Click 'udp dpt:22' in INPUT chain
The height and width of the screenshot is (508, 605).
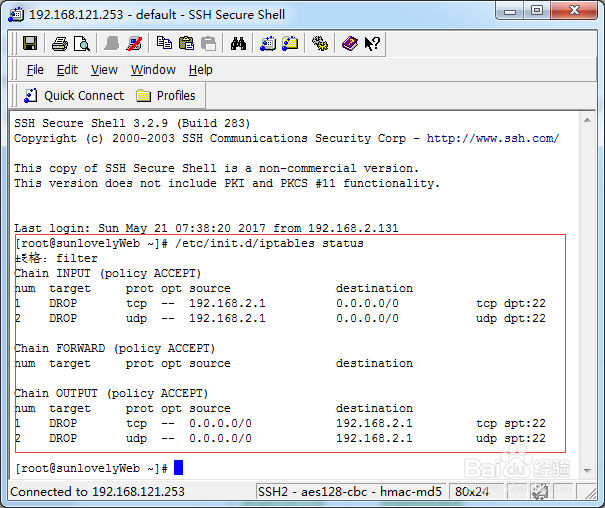click(x=511, y=319)
